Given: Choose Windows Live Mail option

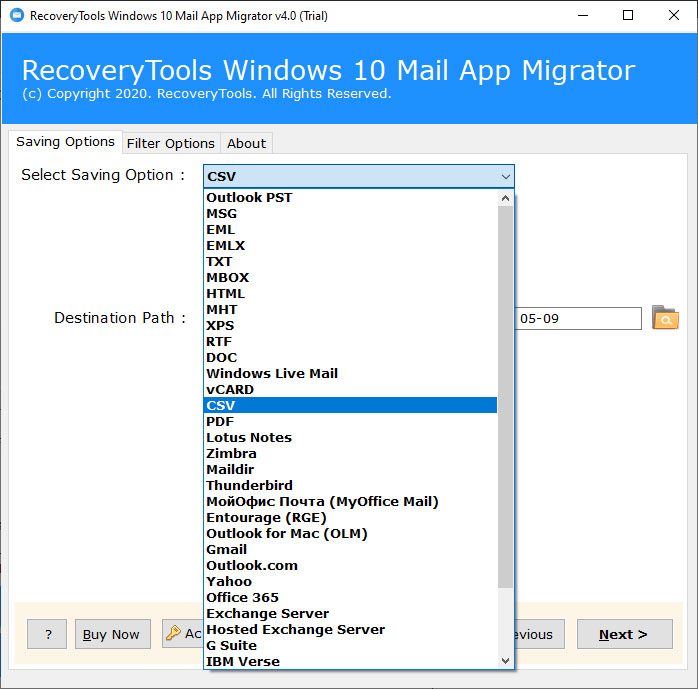Looking at the screenshot, I should (350, 373).
